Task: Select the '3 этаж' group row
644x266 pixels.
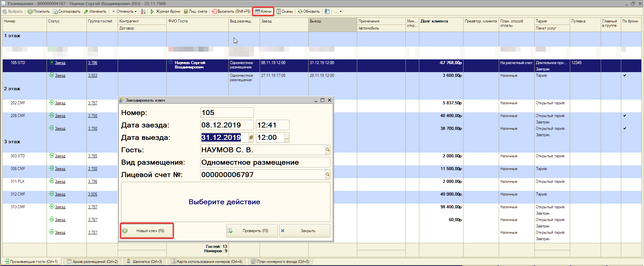Action: point(12,142)
